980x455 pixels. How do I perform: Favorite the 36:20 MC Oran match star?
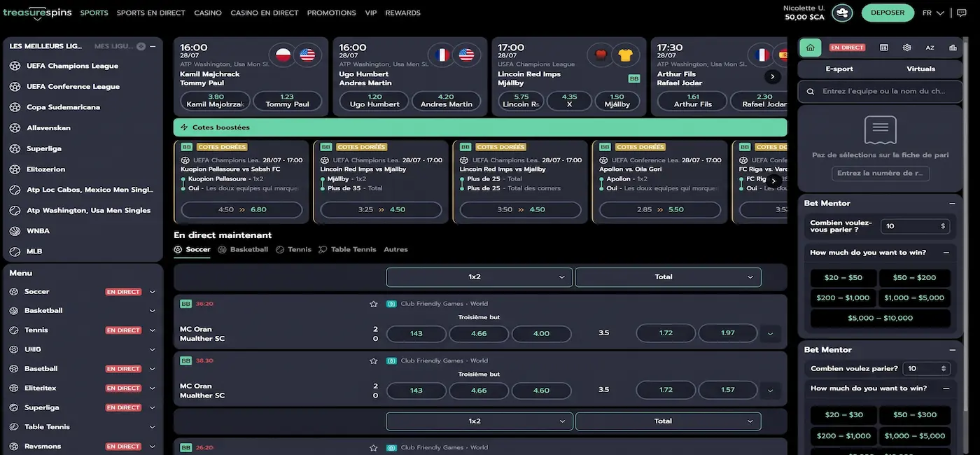pos(374,304)
